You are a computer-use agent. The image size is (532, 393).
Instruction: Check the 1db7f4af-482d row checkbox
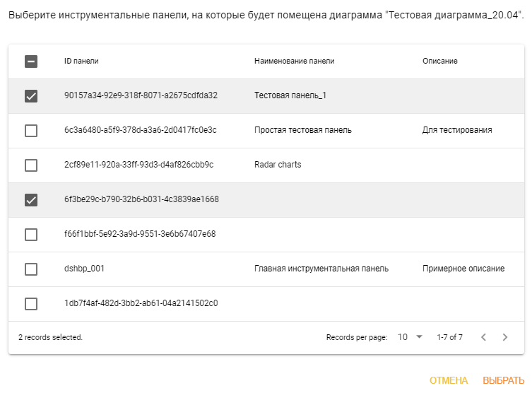point(31,304)
